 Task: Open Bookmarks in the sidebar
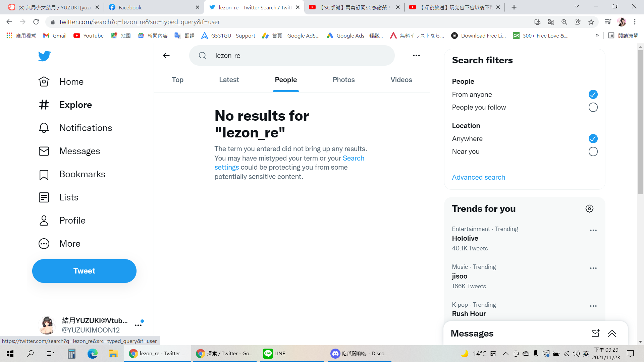pos(72,174)
